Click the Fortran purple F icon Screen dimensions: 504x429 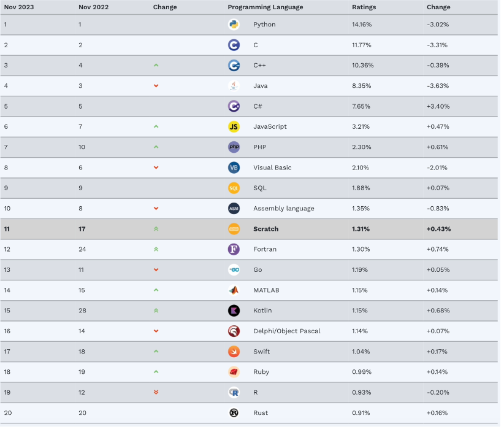click(x=234, y=249)
